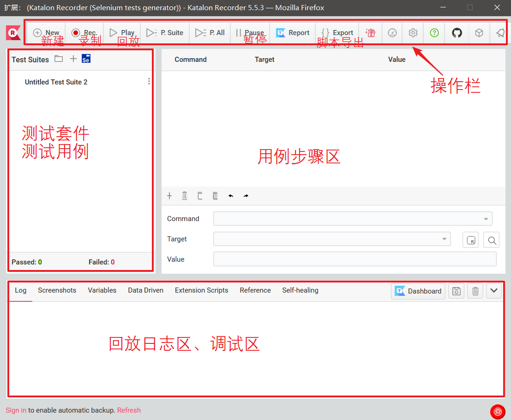The width and height of the screenshot is (511, 420).
Task: Open a test suite with the folder icon
Action: tap(59, 59)
